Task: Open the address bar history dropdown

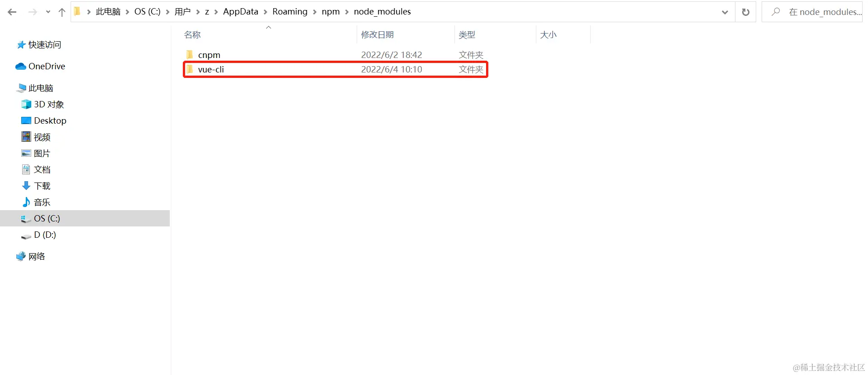Action: coord(725,12)
